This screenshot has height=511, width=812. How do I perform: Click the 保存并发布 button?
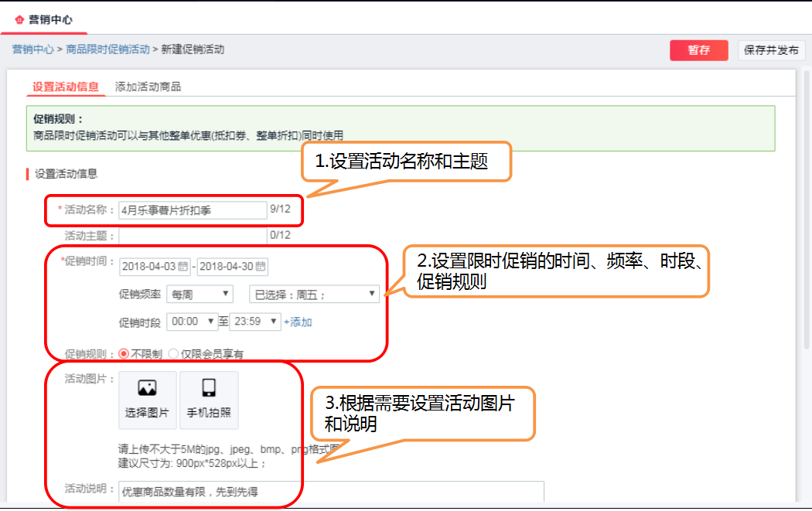point(773,49)
